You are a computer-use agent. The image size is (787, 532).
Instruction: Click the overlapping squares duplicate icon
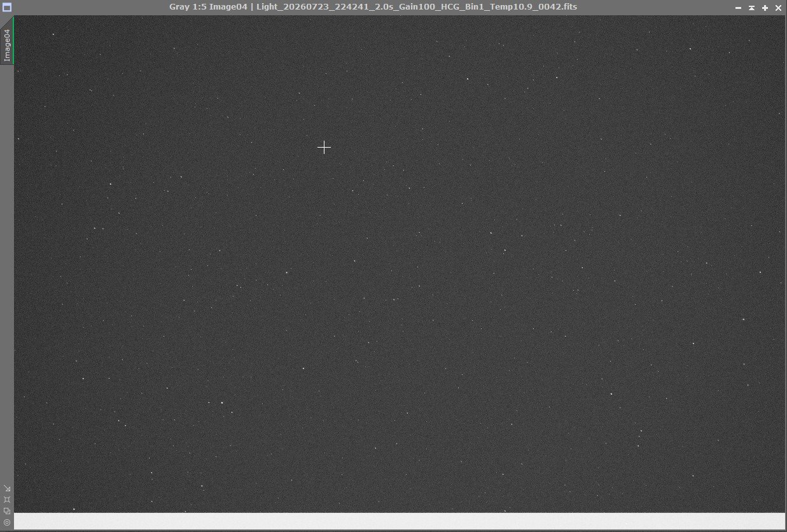coord(7,511)
